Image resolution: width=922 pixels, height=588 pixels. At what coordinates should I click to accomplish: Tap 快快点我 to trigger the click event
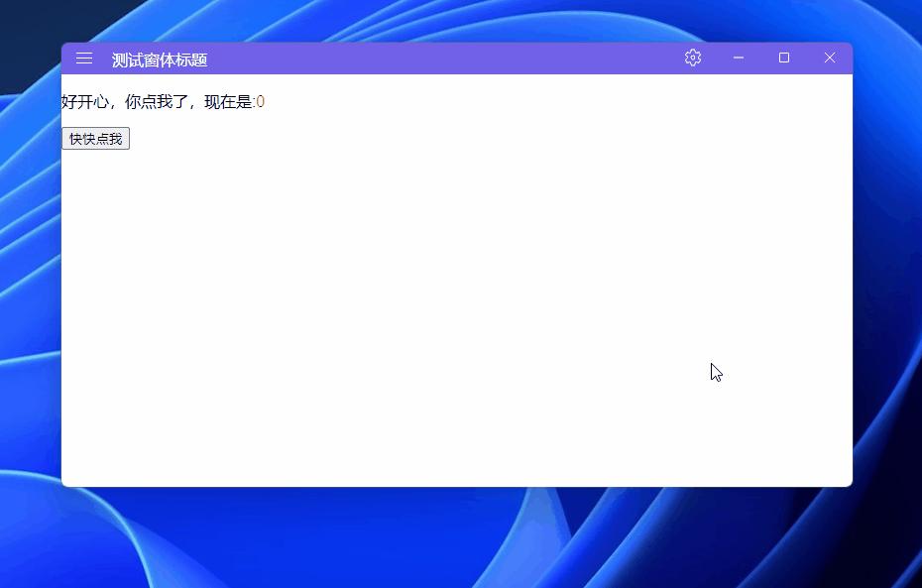(95, 138)
